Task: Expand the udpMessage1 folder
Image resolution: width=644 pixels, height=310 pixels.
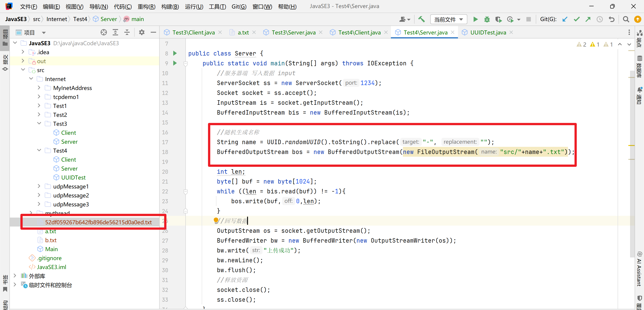Action: click(x=39, y=186)
